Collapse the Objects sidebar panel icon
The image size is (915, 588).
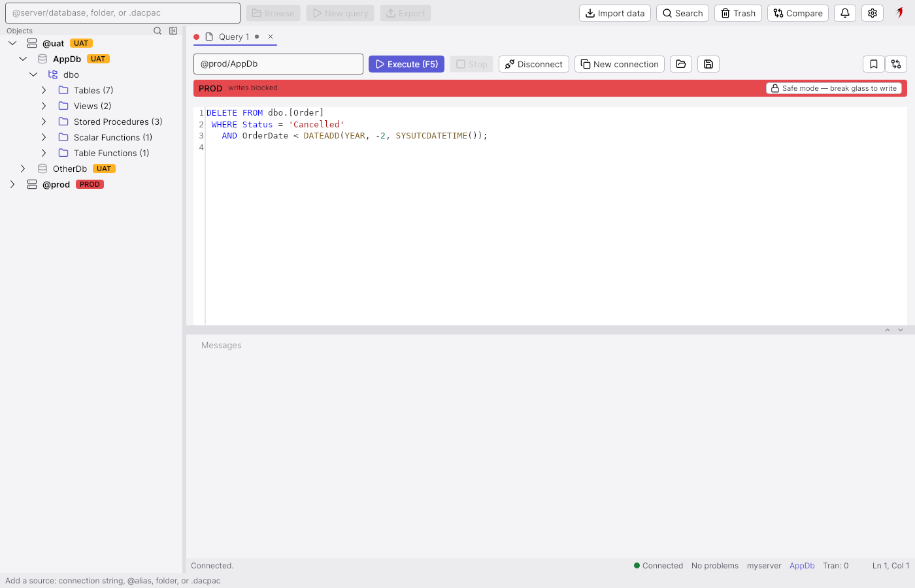tap(173, 31)
